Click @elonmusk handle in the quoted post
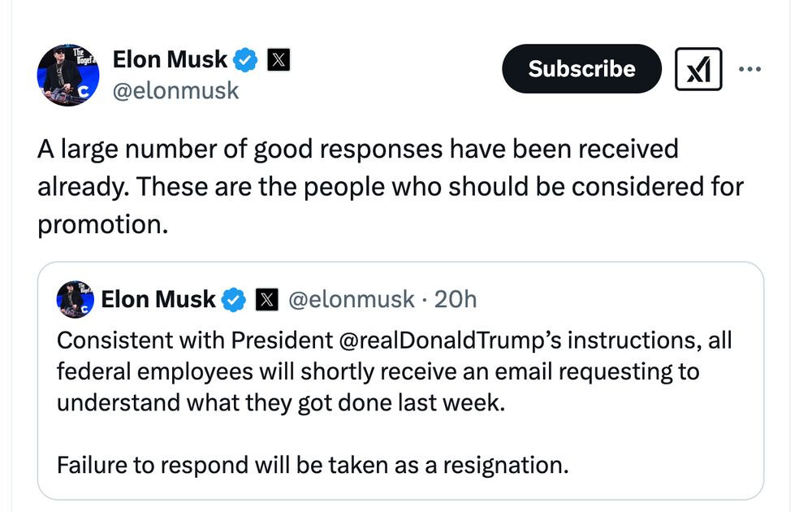Screen dimensions: 812x512 click(351, 300)
